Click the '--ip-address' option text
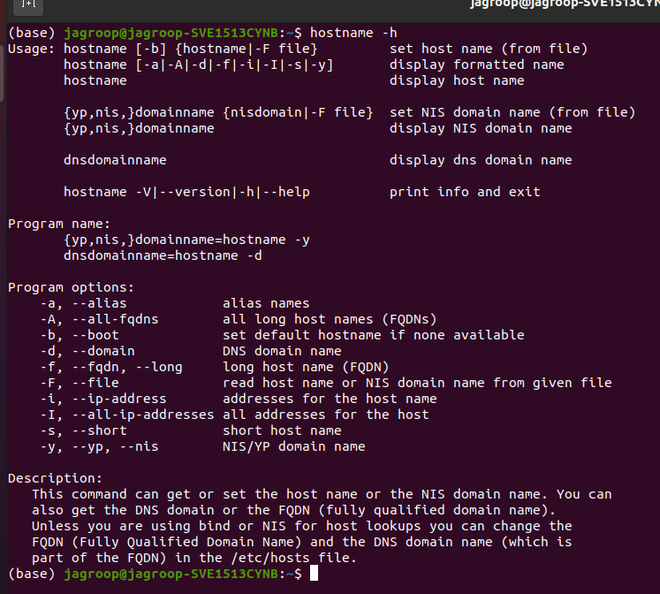Screen dimensions: 660x594 click(x=119, y=399)
